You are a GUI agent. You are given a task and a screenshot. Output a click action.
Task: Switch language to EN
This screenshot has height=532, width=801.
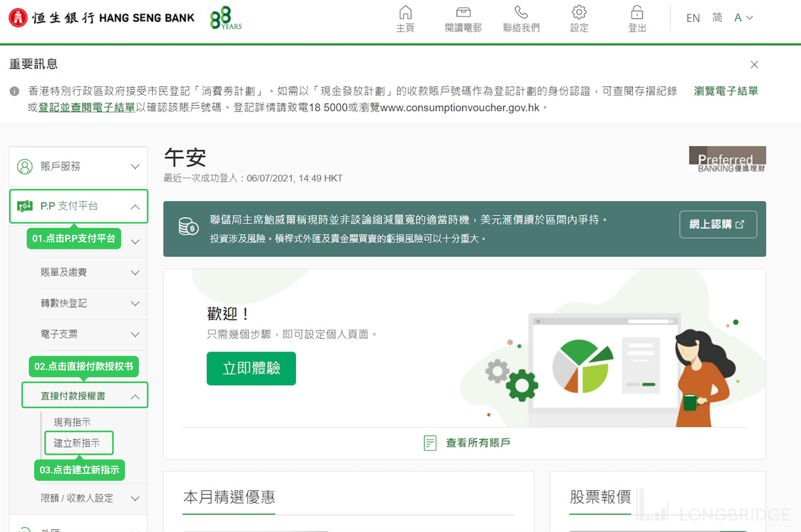coord(693,18)
